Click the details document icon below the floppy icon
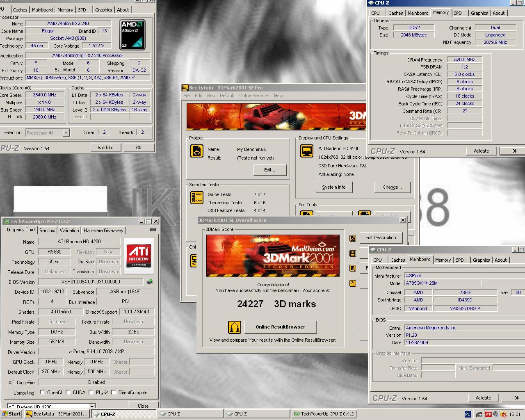The width and height of the screenshot is (525, 420). [352, 268]
